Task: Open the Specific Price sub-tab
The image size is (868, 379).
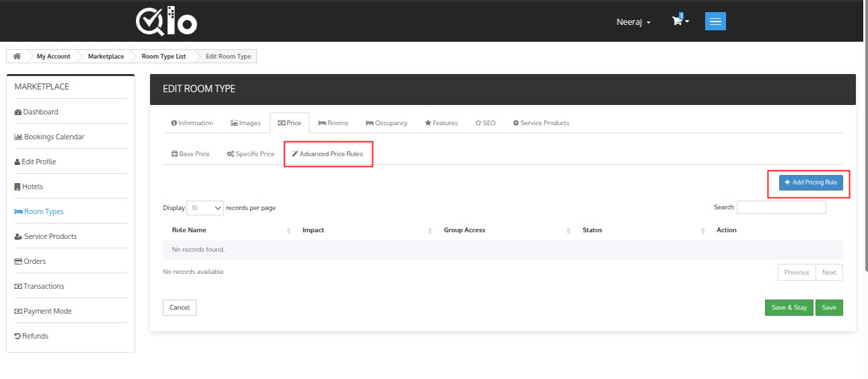Action: coord(250,154)
